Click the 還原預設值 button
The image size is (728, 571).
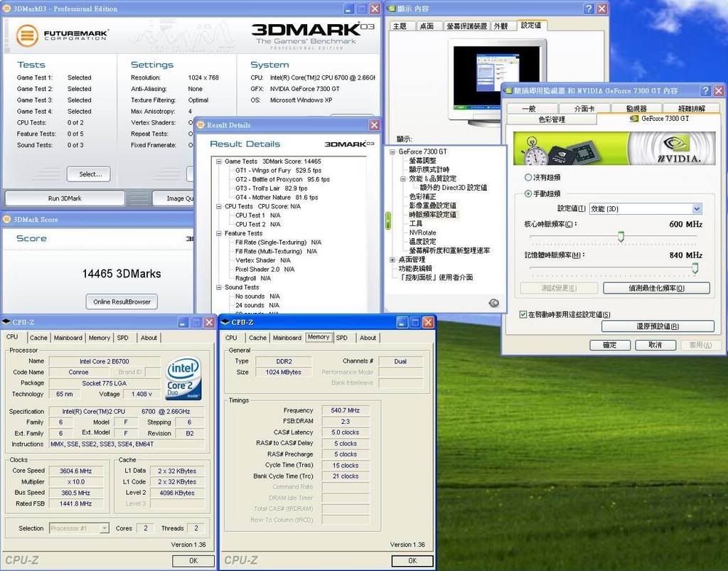pos(658,326)
